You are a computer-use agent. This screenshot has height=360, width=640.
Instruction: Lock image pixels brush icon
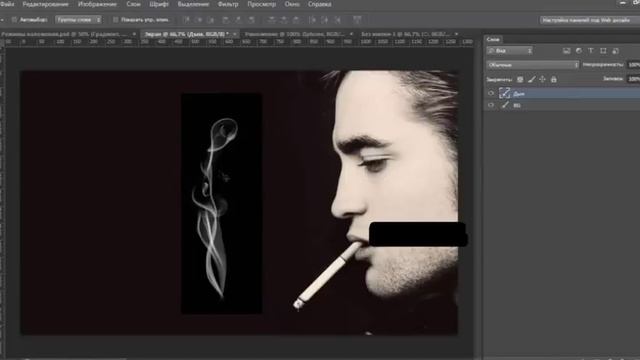click(531, 80)
